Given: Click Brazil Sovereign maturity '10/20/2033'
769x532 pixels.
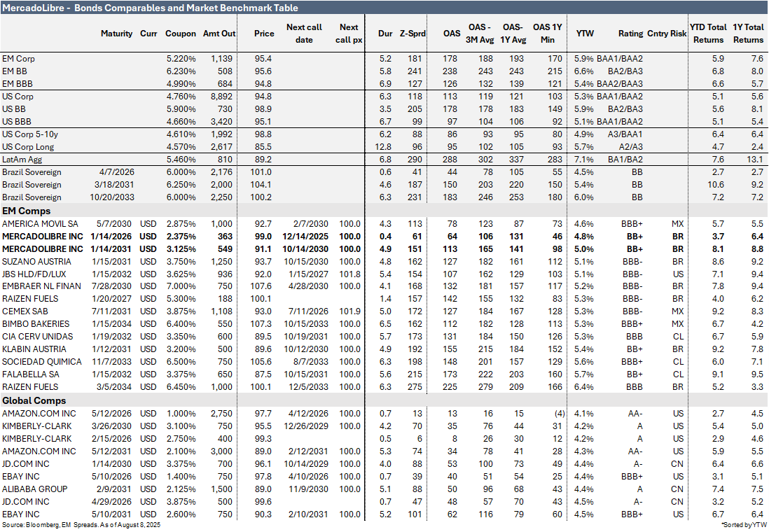Looking at the screenshot, I should [112, 197].
